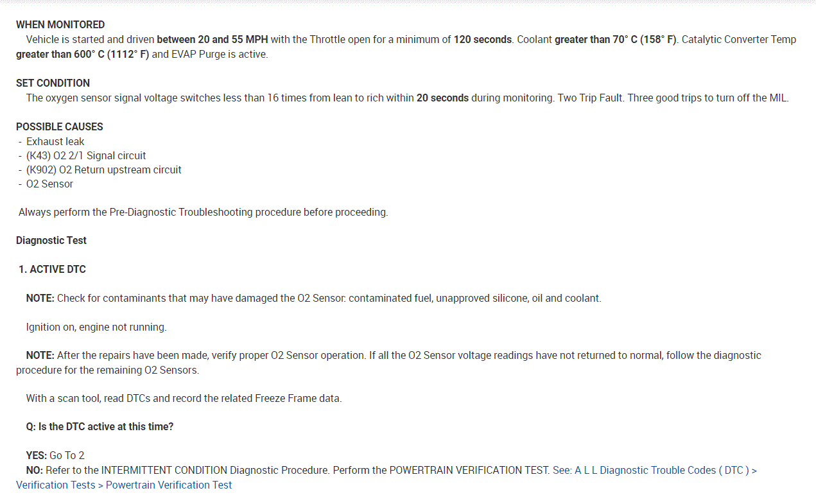
Task: Click the 'O2 Sensor' item in possible causes
Action: coord(49,184)
